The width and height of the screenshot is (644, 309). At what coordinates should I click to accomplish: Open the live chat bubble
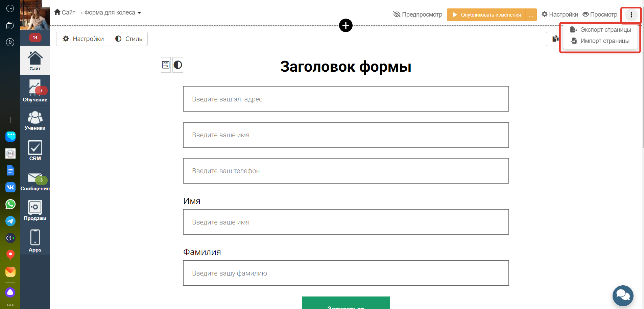[x=623, y=295]
